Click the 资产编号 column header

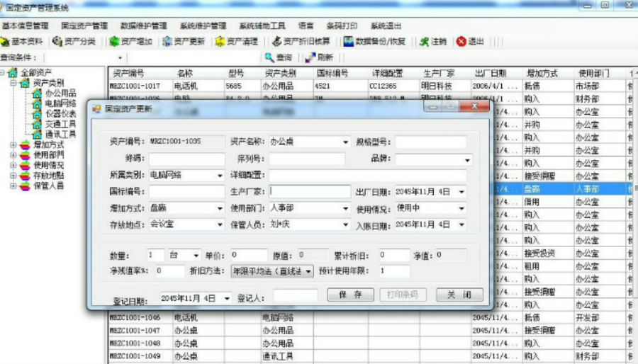(x=141, y=74)
